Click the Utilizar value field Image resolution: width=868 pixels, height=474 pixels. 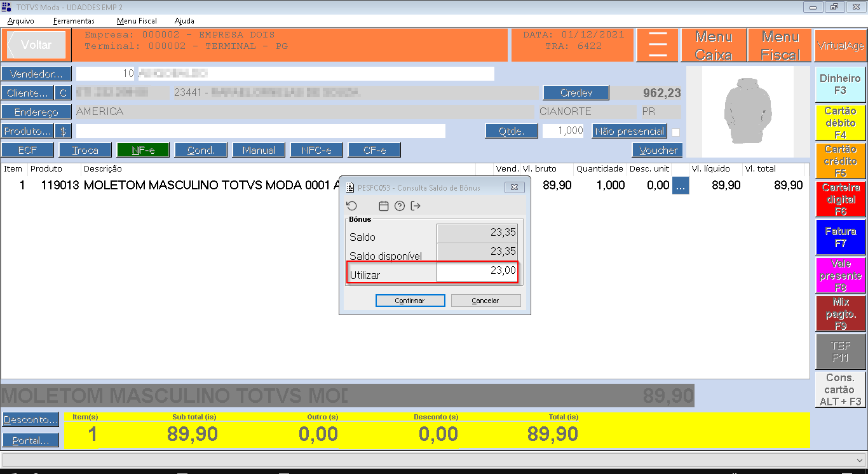coord(477,271)
